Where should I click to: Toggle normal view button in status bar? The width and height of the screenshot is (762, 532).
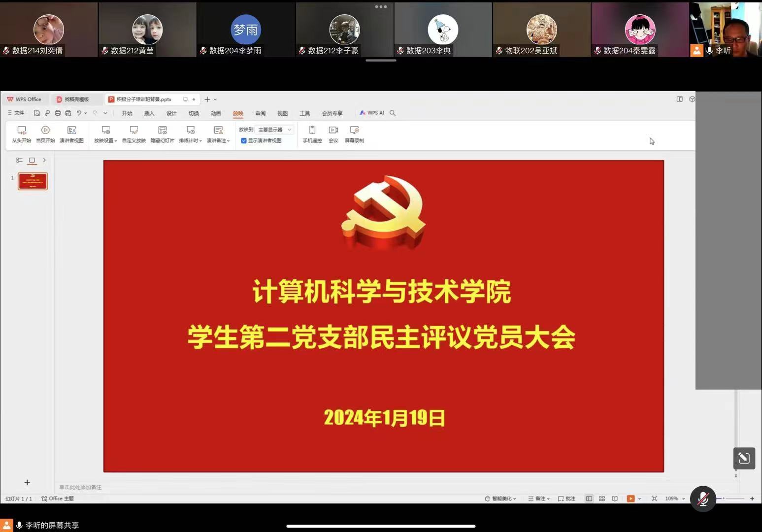[589, 499]
